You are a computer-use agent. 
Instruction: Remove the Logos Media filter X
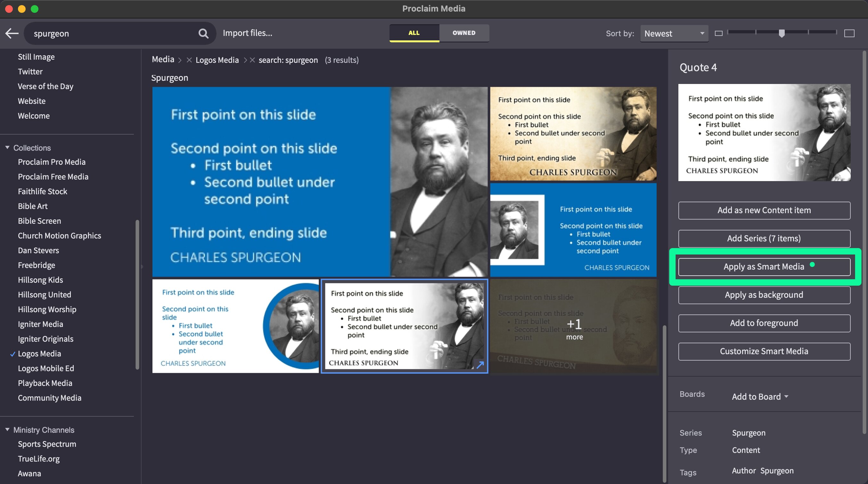pos(189,60)
